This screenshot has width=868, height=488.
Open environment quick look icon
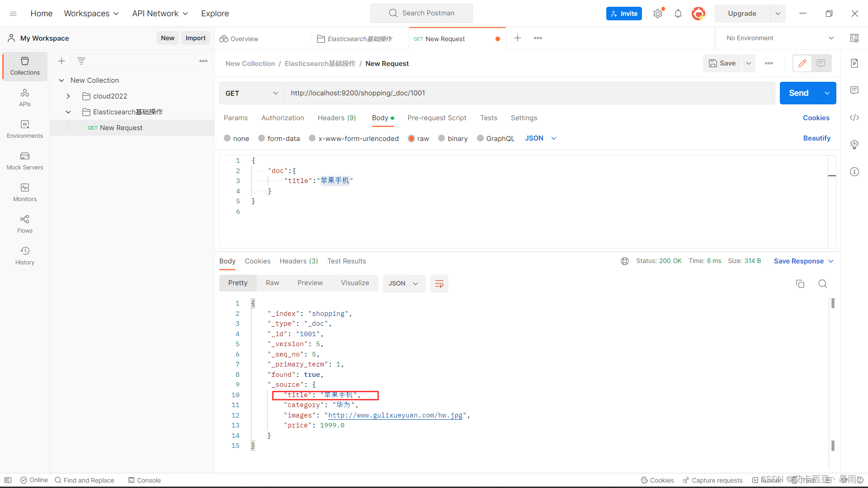coord(854,38)
